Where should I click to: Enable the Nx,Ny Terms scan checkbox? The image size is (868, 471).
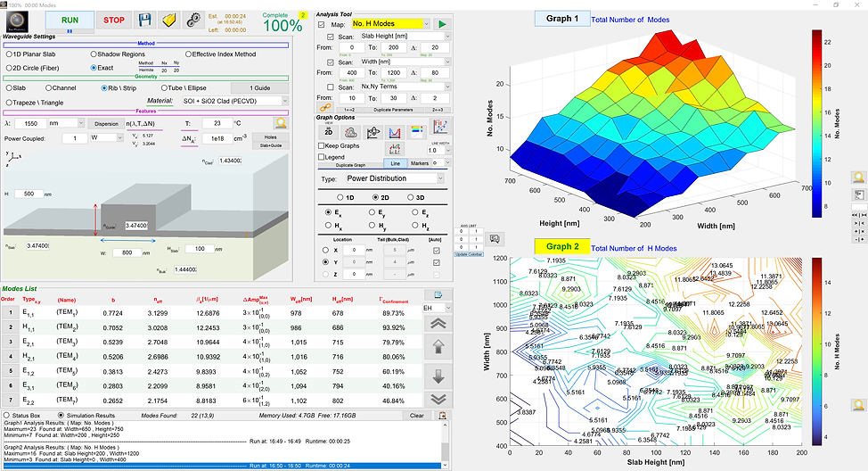coord(331,87)
